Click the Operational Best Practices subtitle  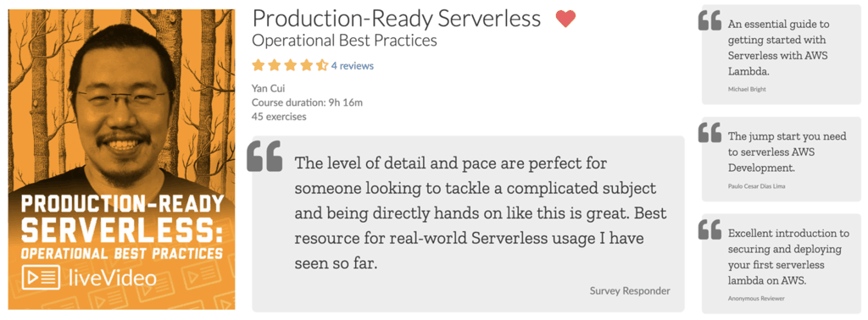click(344, 41)
